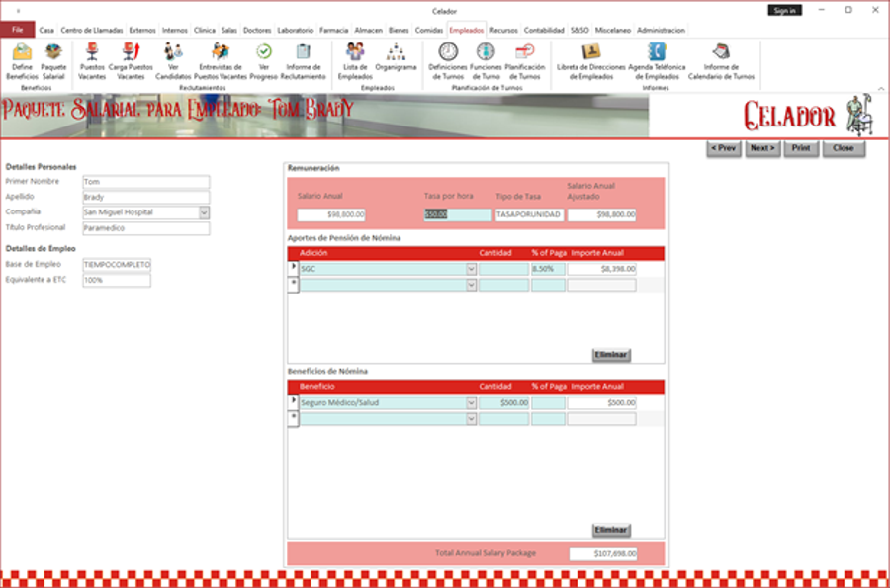890x588 pixels.
Task: Expand the Compañía dropdown
Action: pos(204,212)
